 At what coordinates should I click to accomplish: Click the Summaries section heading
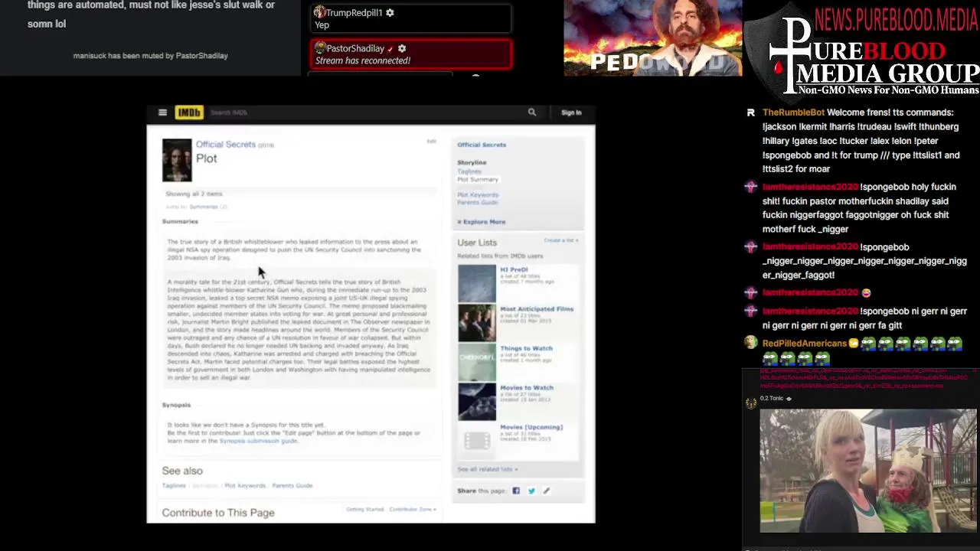click(x=180, y=221)
